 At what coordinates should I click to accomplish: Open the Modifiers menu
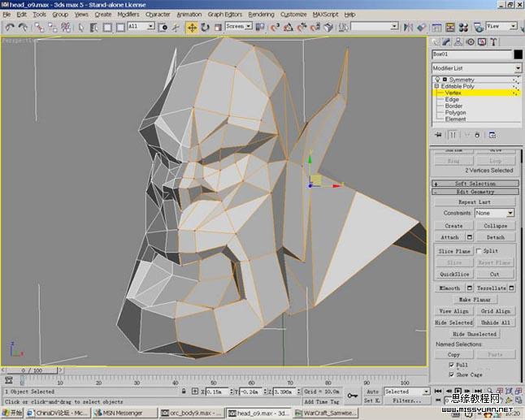[128, 15]
